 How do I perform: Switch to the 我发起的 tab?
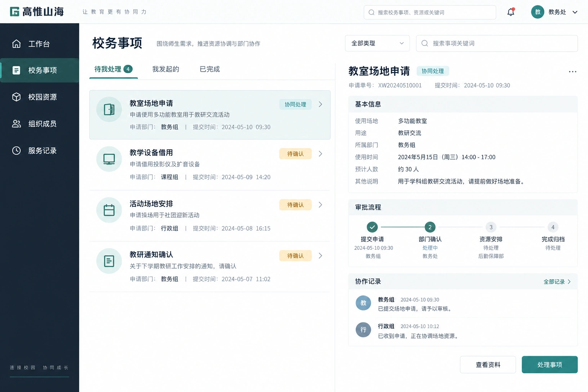click(x=166, y=69)
